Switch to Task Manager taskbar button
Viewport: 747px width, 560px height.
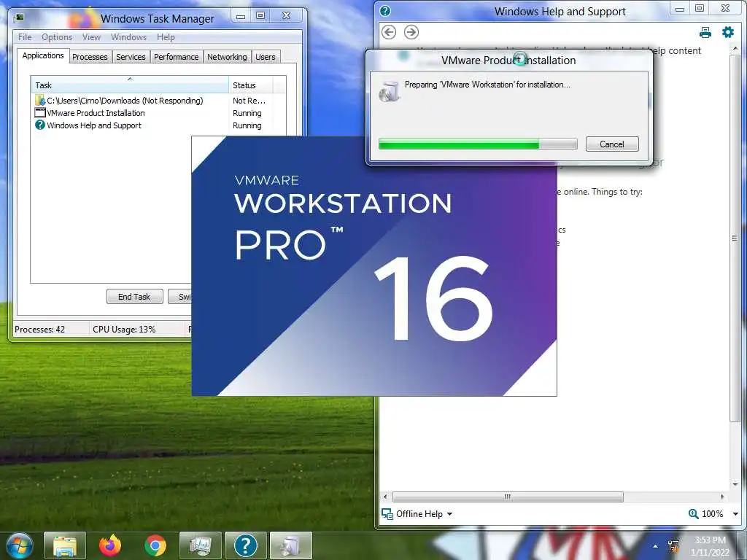point(200,545)
